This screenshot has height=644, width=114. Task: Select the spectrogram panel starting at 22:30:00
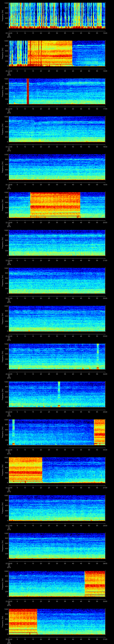pyautogui.click(x=57, y=622)
